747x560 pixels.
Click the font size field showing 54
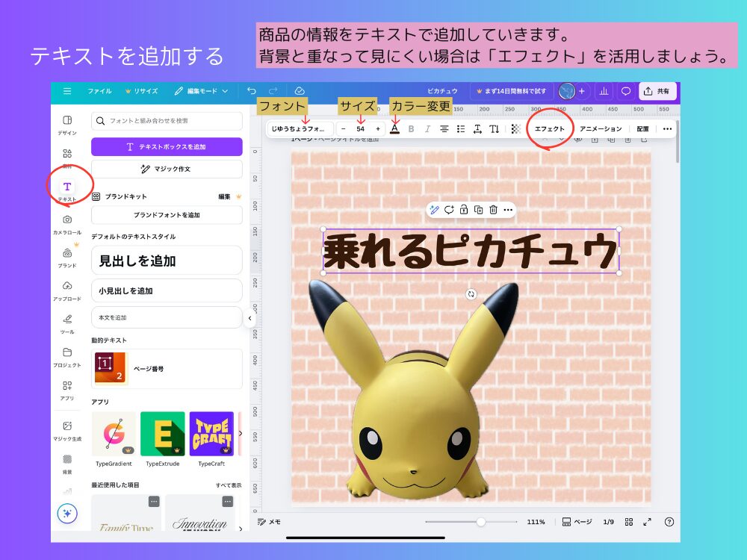360,128
